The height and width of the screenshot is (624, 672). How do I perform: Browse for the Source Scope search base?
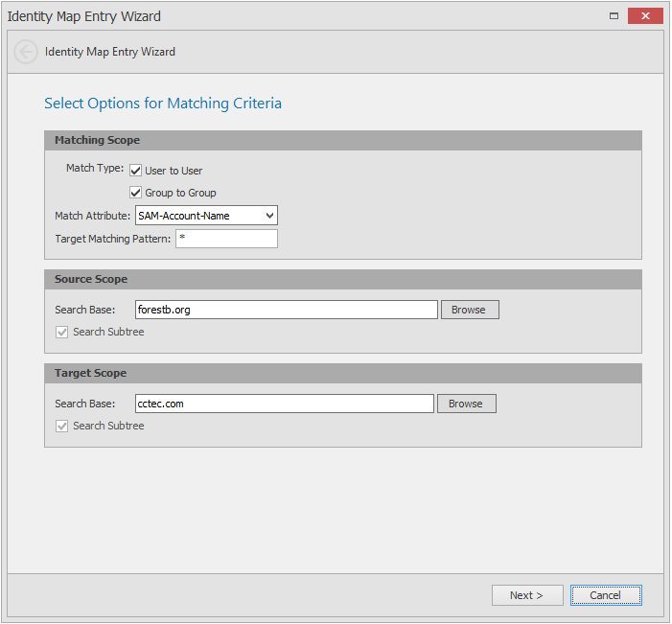pyautogui.click(x=470, y=310)
